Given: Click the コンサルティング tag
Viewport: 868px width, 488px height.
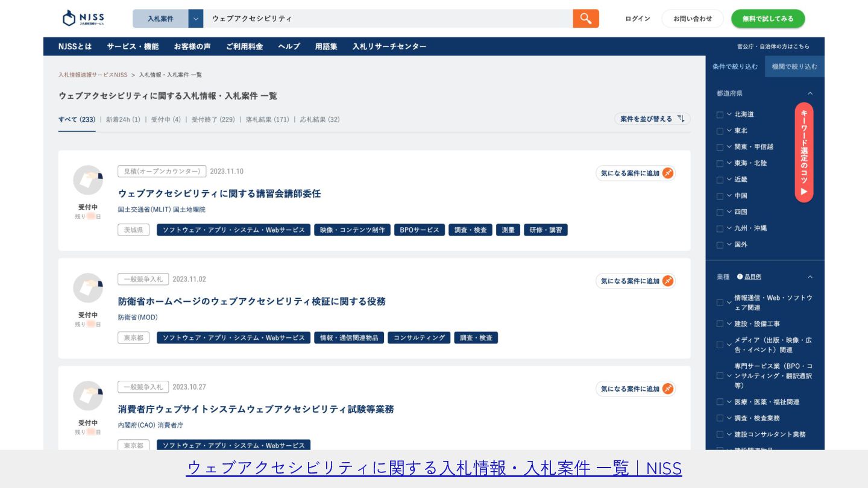Looking at the screenshot, I should (419, 338).
